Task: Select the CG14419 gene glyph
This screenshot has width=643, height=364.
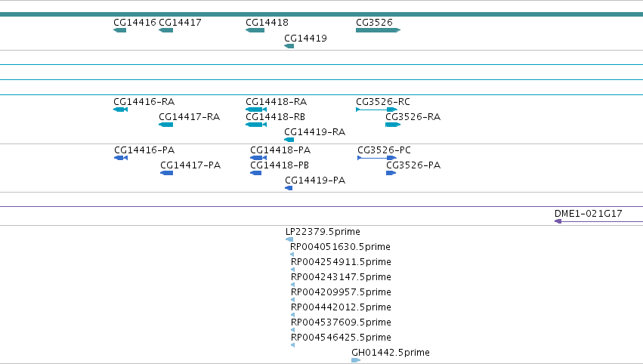Action: pos(289,46)
